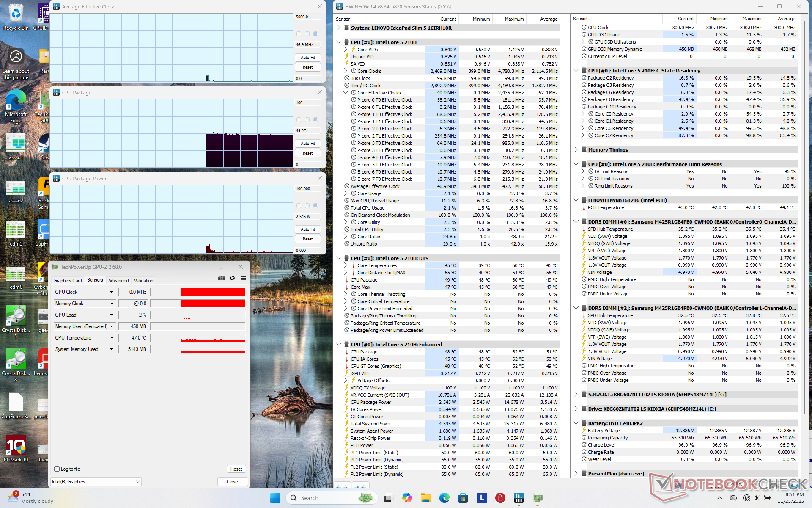812x508 pixels.
Task: Click the Reset button in GPU-Z
Action: coord(236,469)
